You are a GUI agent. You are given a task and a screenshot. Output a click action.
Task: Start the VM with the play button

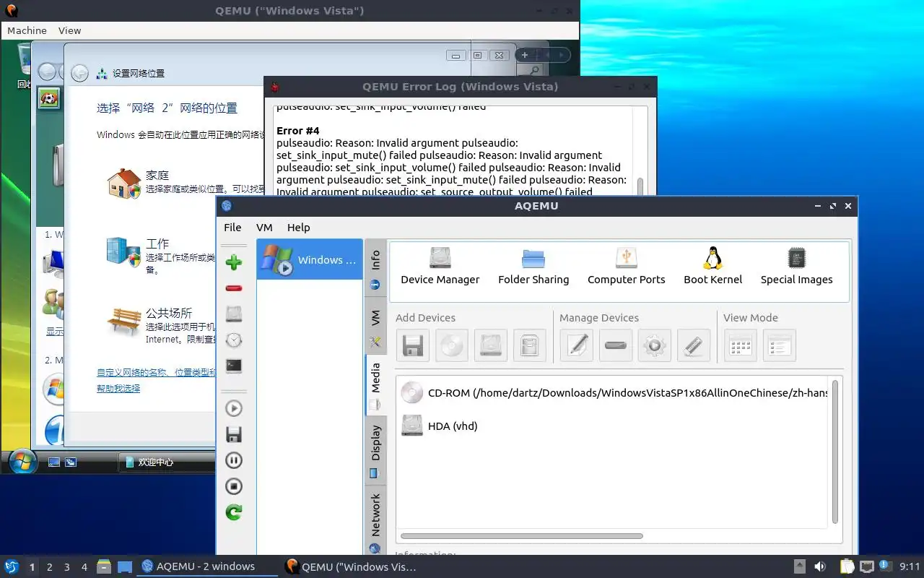point(234,408)
